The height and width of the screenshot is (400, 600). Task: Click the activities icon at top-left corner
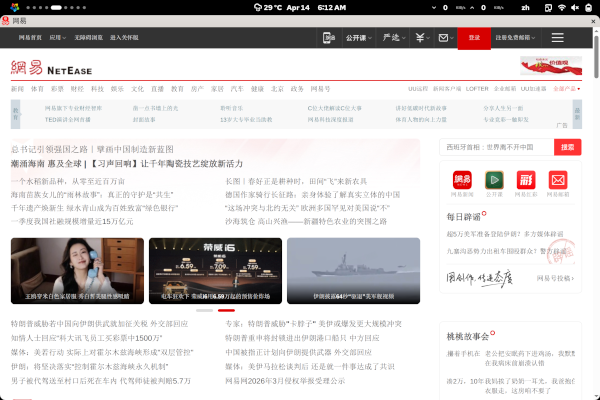15,7
